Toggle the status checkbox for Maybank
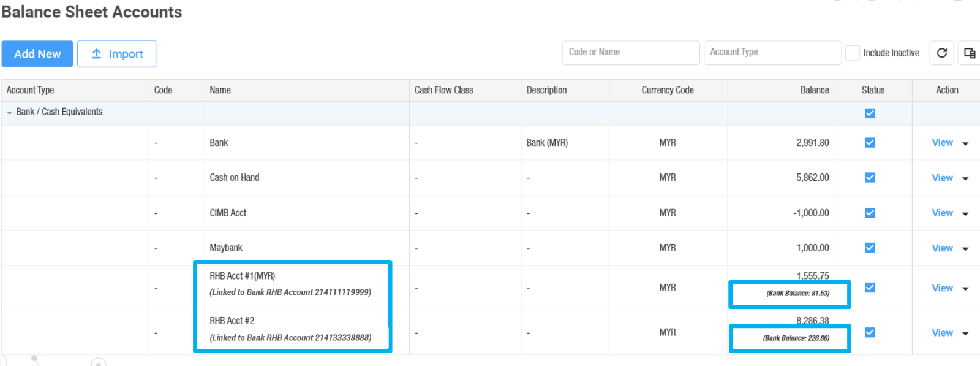980x366 pixels. pyautogui.click(x=870, y=248)
